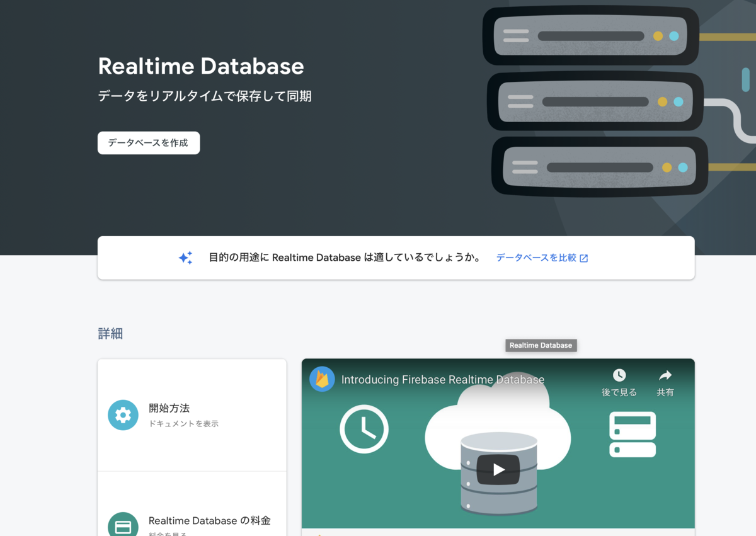Click the データベースを作成 button
This screenshot has width=756, height=536.
click(149, 143)
